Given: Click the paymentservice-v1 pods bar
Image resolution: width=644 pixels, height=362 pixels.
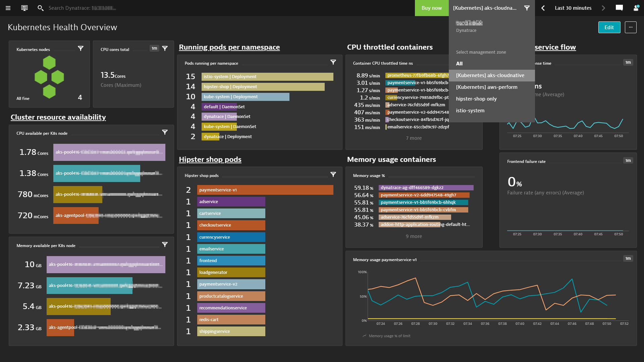Looking at the screenshot, I should (x=265, y=190).
